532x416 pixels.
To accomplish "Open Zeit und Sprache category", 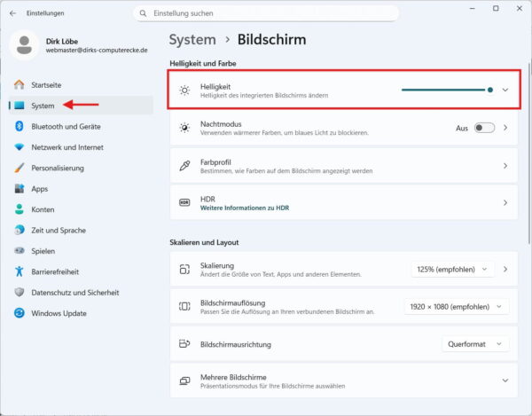I will (81, 230).
